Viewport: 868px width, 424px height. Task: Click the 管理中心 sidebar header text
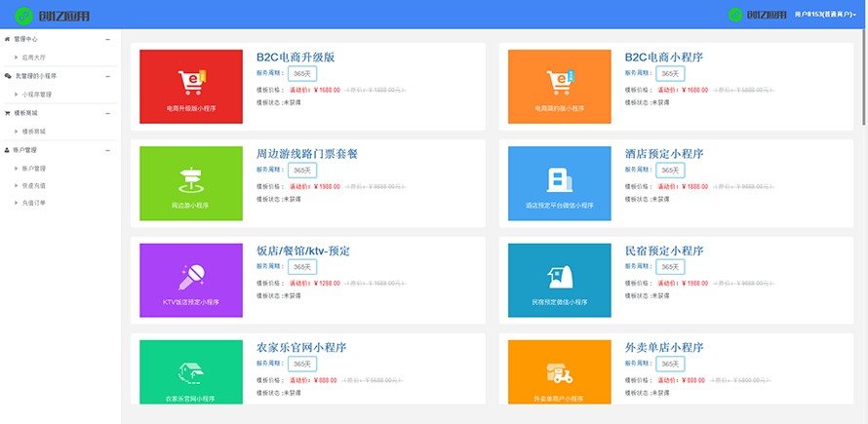pos(26,39)
